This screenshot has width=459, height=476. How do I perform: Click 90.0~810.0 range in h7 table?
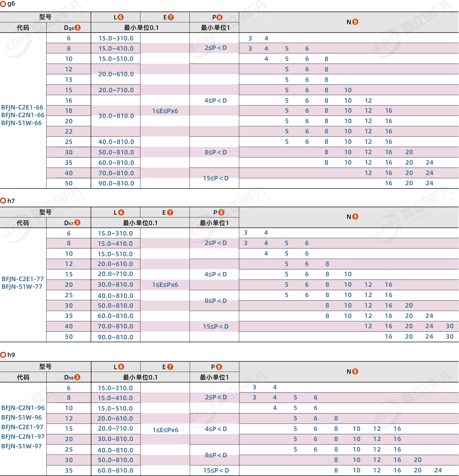click(x=116, y=337)
